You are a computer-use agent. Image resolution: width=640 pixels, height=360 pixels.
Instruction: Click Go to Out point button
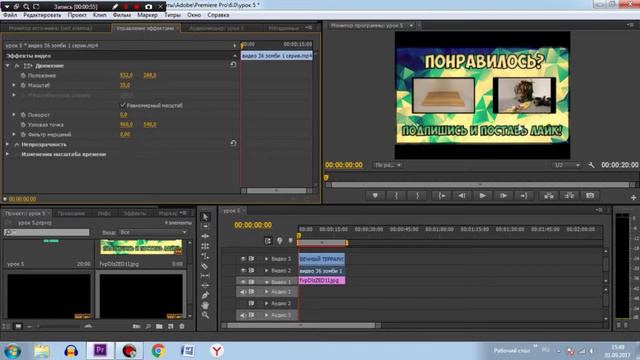[x=524, y=196]
